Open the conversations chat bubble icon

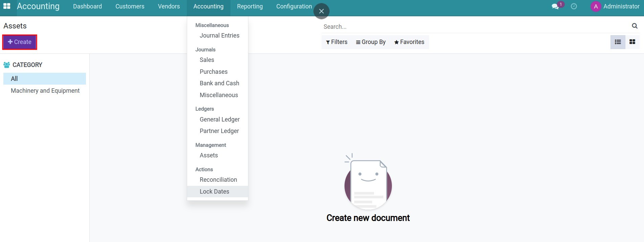click(x=555, y=6)
